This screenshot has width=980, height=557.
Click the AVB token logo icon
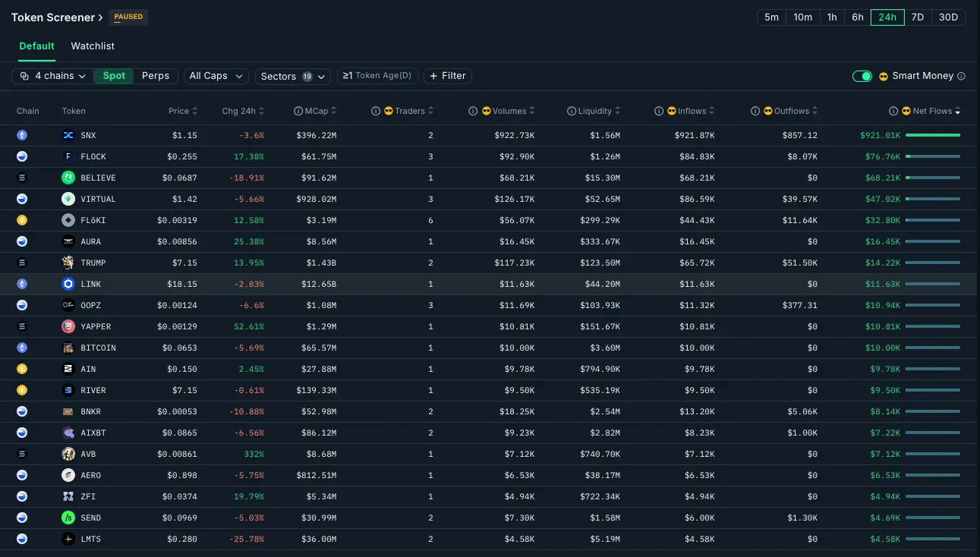(x=68, y=454)
